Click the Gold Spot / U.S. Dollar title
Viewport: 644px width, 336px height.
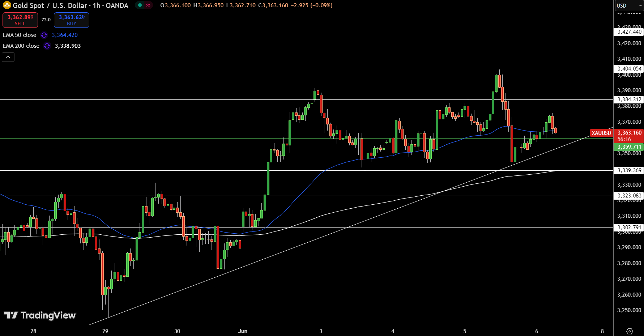[x=50, y=5]
